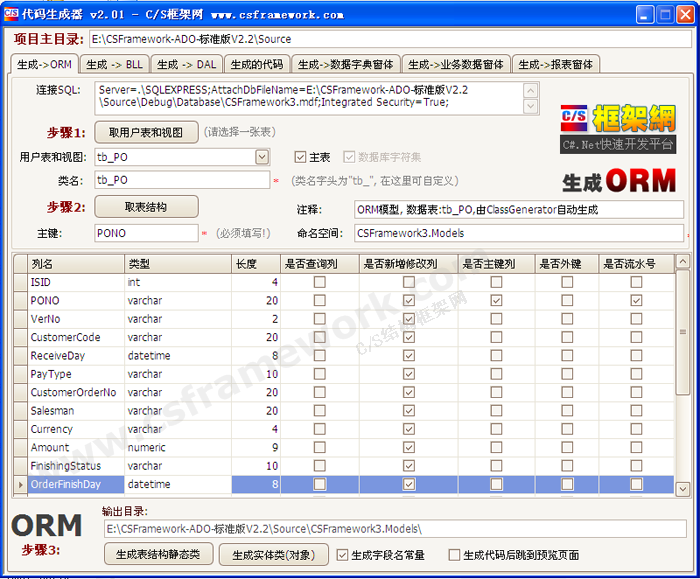700x579 pixels.
Task: Enable 生成代码后跳到预览页面 option
Action: click(x=455, y=555)
